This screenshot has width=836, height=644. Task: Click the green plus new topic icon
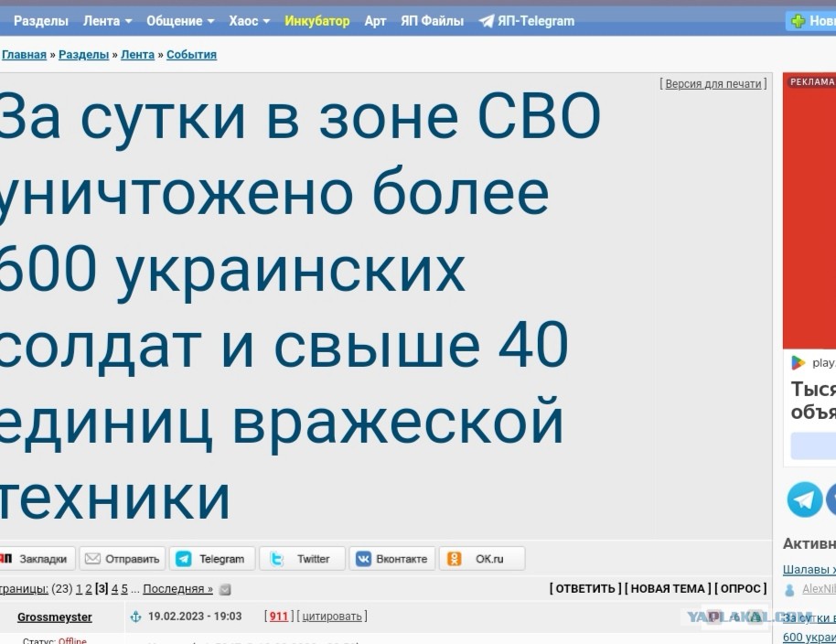click(x=798, y=21)
